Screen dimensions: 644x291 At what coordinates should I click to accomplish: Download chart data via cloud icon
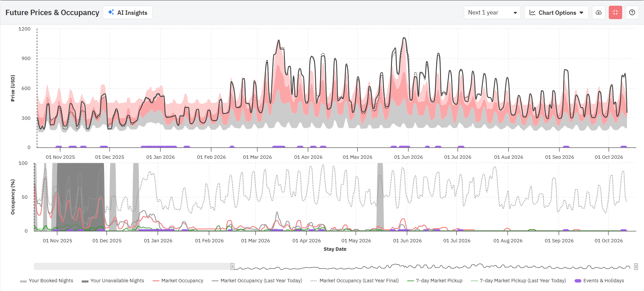click(598, 13)
